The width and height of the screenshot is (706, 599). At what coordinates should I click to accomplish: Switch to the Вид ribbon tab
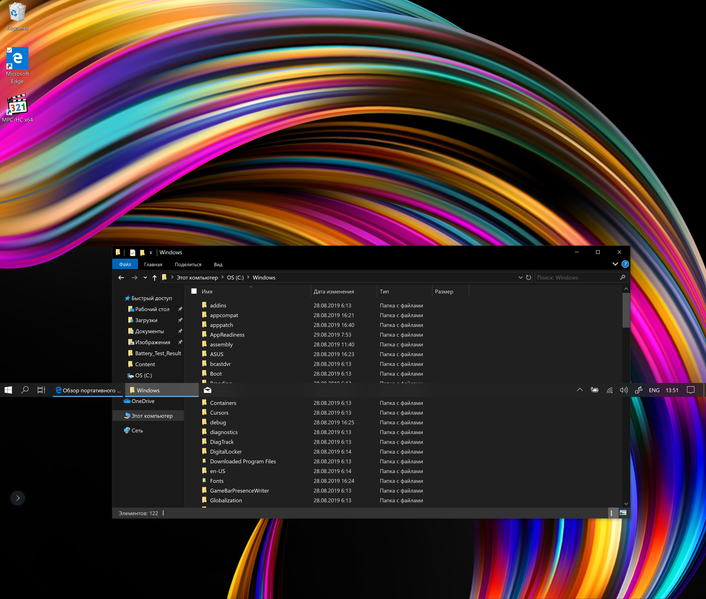[x=217, y=264]
